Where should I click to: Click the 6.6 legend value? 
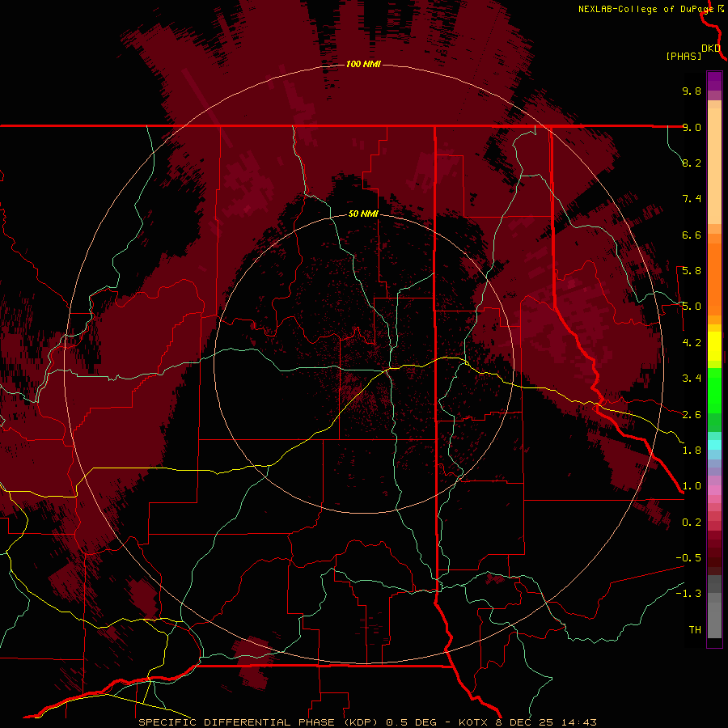tap(692, 235)
